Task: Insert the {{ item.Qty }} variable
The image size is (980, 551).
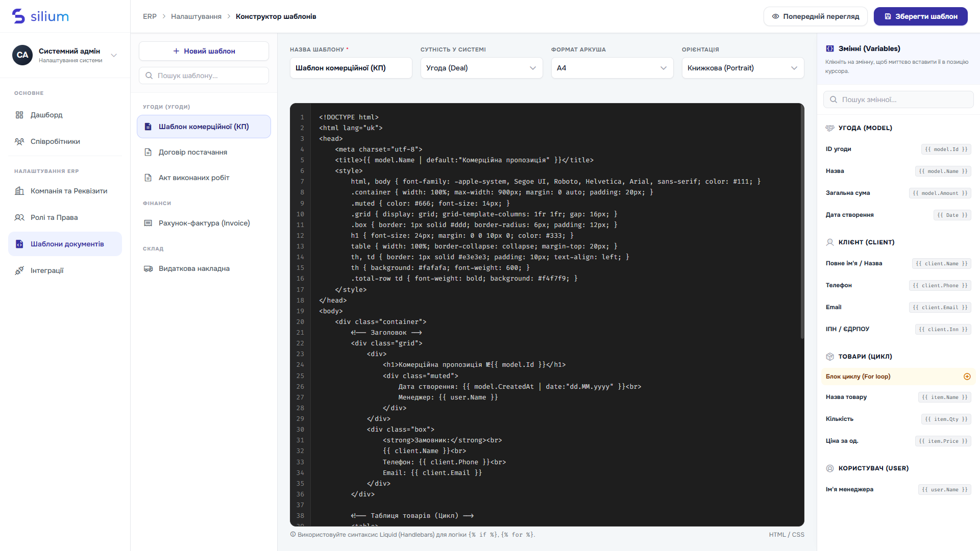Action: tap(946, 419)
